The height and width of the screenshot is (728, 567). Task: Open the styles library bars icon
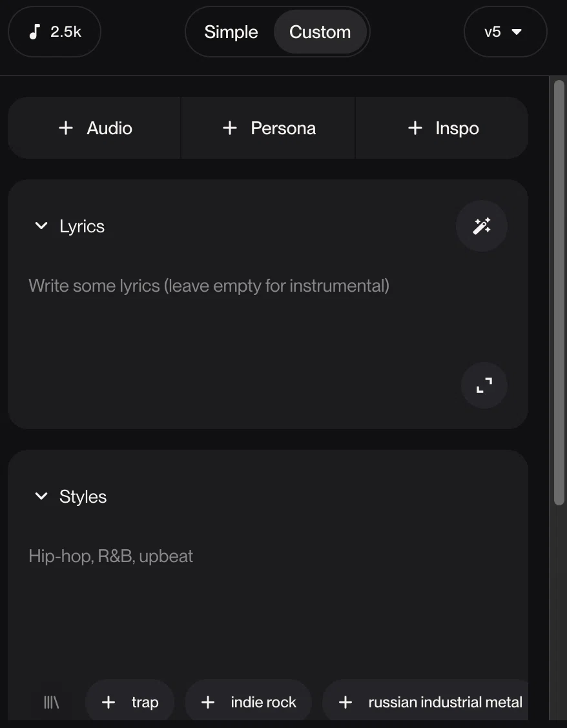click(x=51, y=702)
